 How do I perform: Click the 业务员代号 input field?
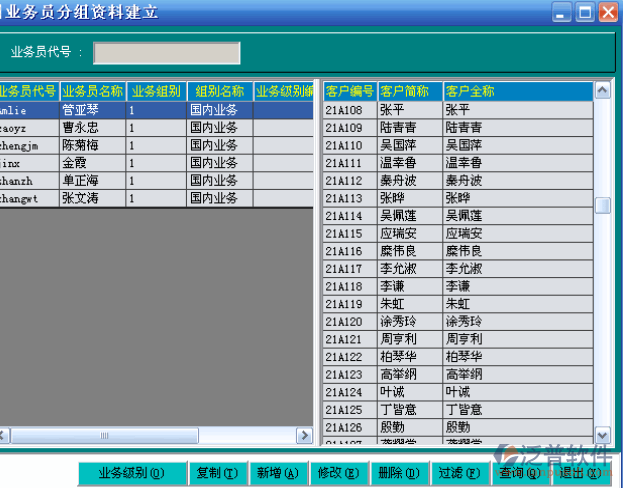[x=166, y=53]
